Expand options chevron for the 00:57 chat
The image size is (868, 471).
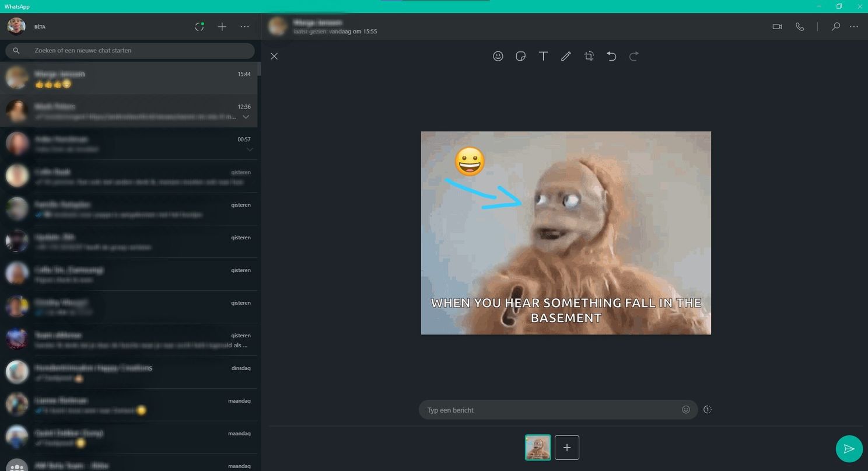pyautogui.click(x=250, y=149)
